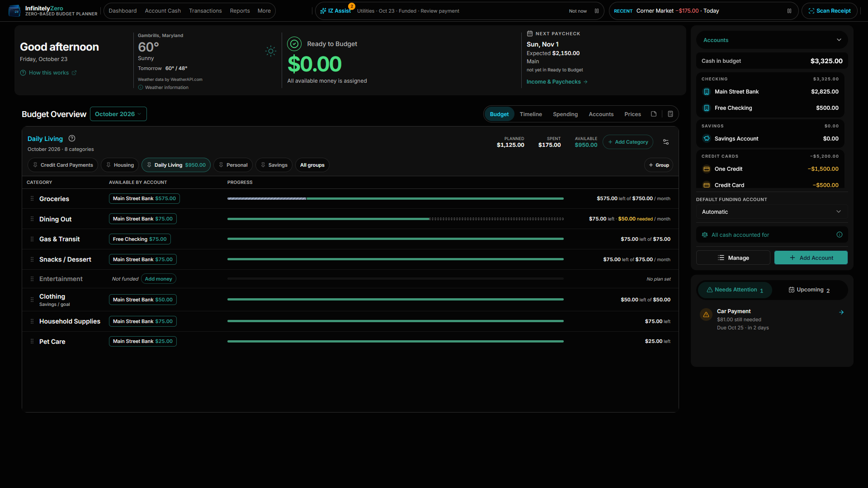Image resolution: width=868 pixels, height=488 pixels.
Task: Click the drag handle for Groceries row
Action: coord(32,198)
